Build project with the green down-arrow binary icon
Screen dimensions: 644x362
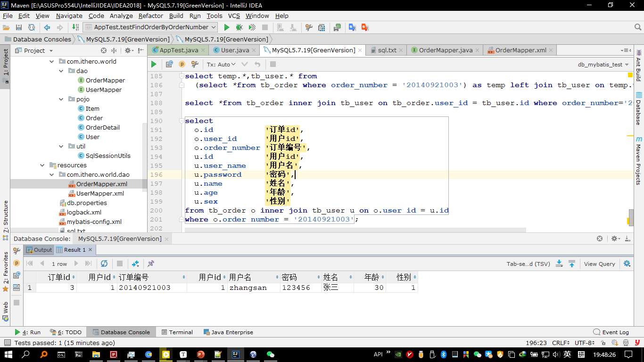[x=76, y=27]
